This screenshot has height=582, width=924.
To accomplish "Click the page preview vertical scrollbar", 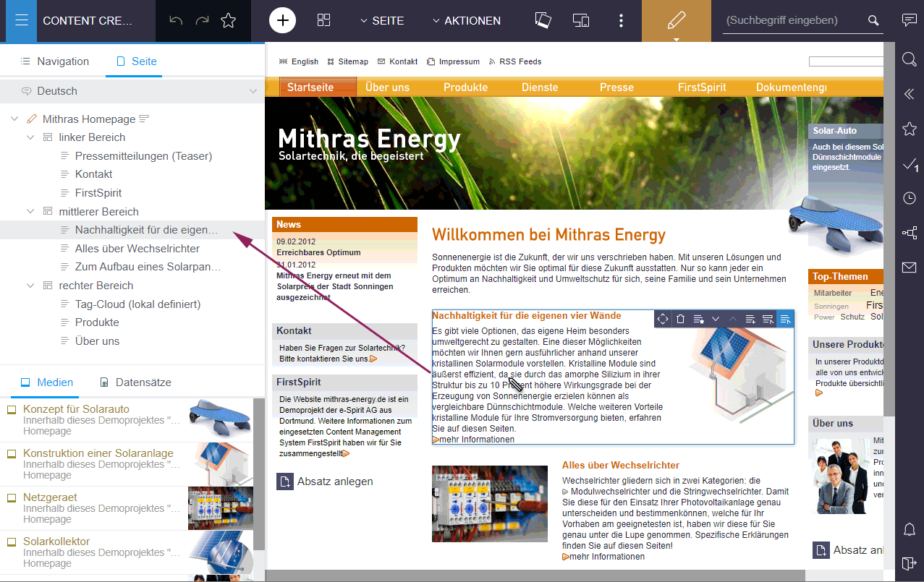I will click(x=889, y=228).
